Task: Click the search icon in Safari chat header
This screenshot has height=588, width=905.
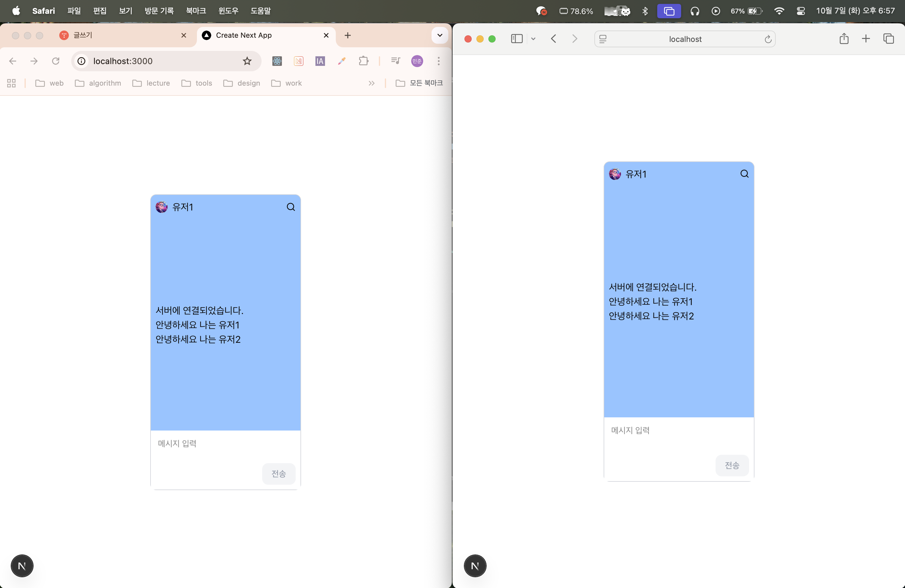Action: (x=744, y=174)
